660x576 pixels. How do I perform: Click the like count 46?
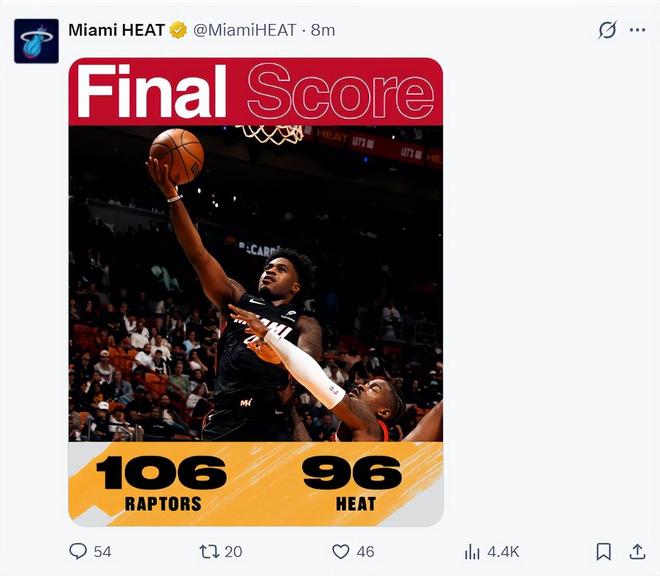365,552
